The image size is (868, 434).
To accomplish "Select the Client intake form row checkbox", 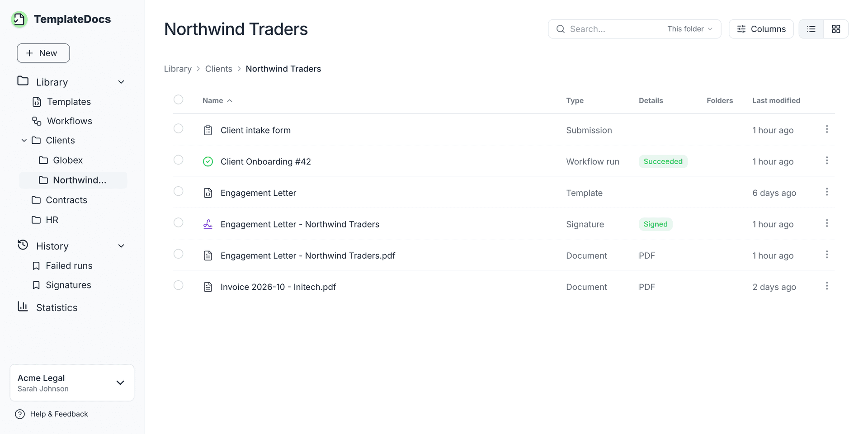I will (x=179, y=129).
